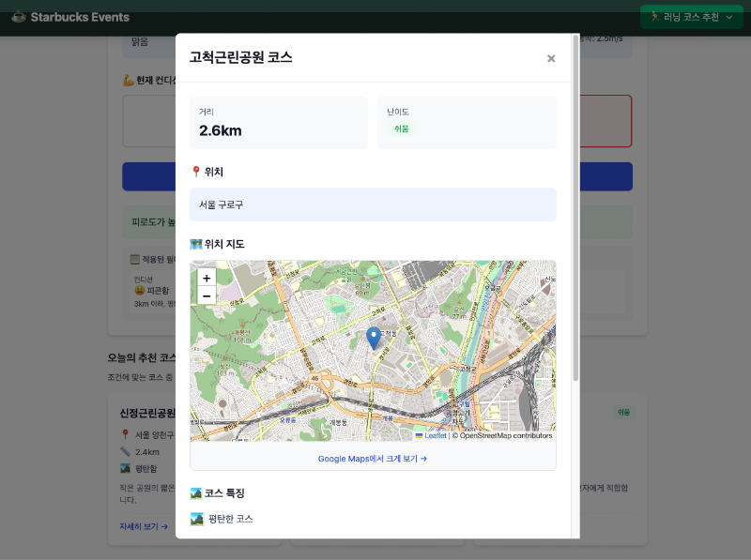Click the 고척근린공원 코스 modal heading

[x=240, y=57]
